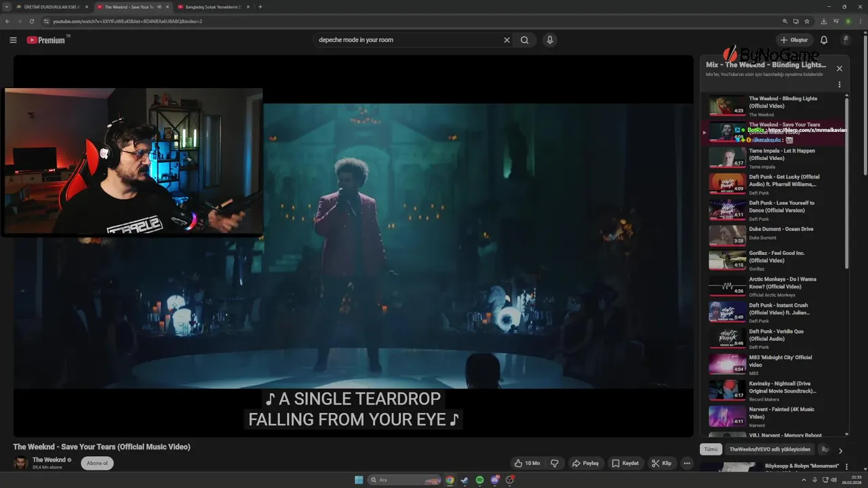Close the Mix playlist panel
Image resolution: width=868 pixels, height=488 pixels.
click(x=840, y=68)
